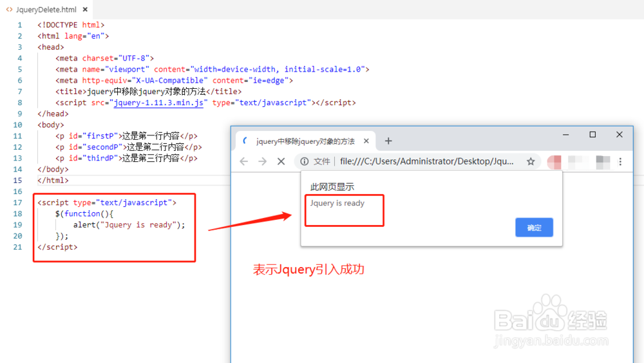Image resolution: width=644 pixels, height=363 pixels.
Task: Click the meta viewport code line
Action: (x=213, y=70)
